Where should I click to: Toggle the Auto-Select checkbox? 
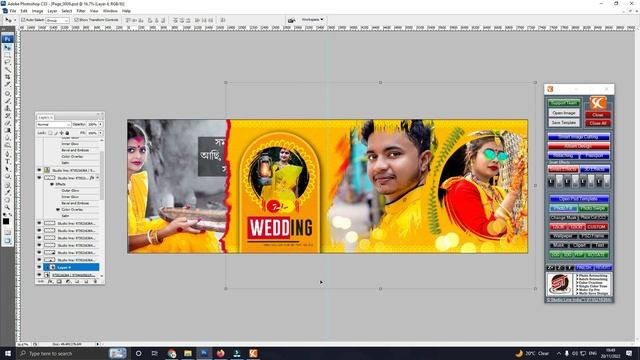tap(23, 20)
